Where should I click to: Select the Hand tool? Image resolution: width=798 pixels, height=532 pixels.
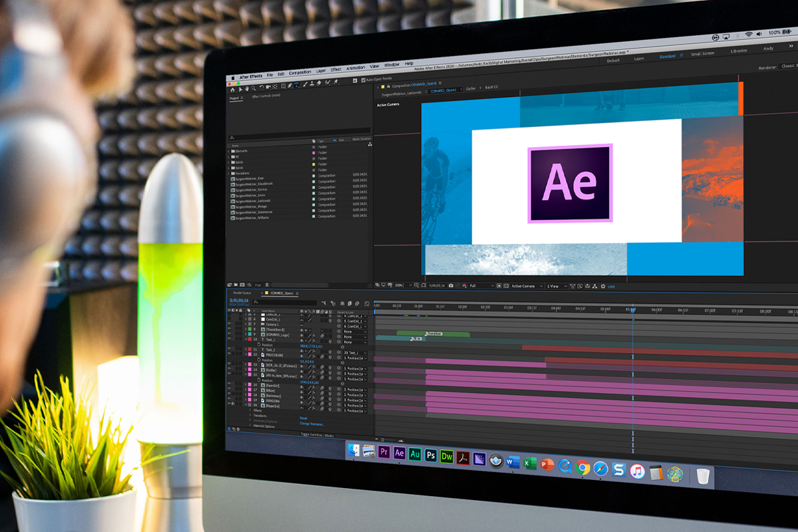246,87
